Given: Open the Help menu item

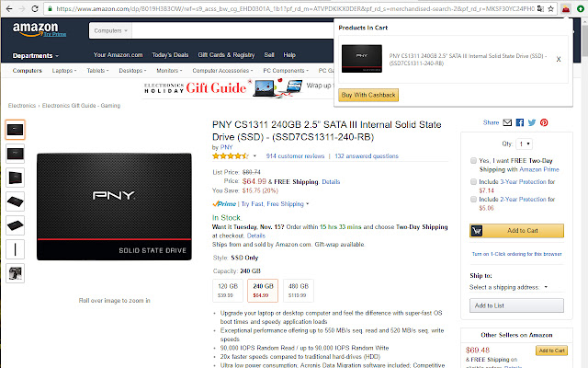Looking at the screenshot, I should tap(289, 55).
